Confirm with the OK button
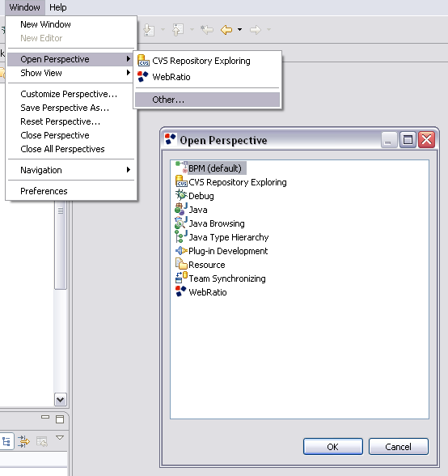Screen dimensions: 448x476 tap(333, 447)
